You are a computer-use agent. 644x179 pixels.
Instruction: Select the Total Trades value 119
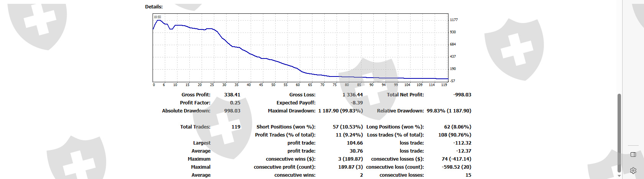click(236, 127)
